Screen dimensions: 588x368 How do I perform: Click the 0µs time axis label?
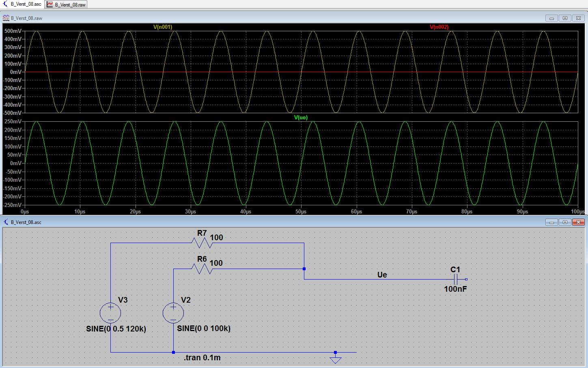point(25,212)
